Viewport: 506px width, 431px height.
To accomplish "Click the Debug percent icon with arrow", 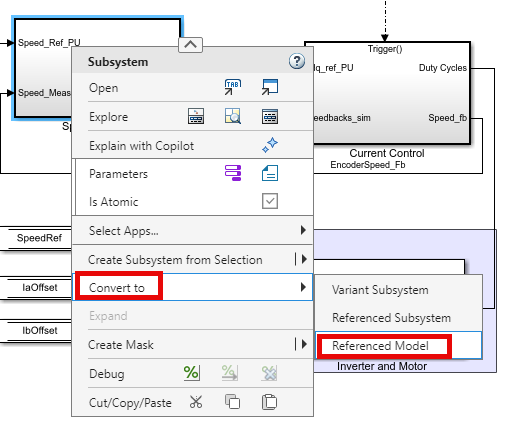I will (x=230, y=373).
